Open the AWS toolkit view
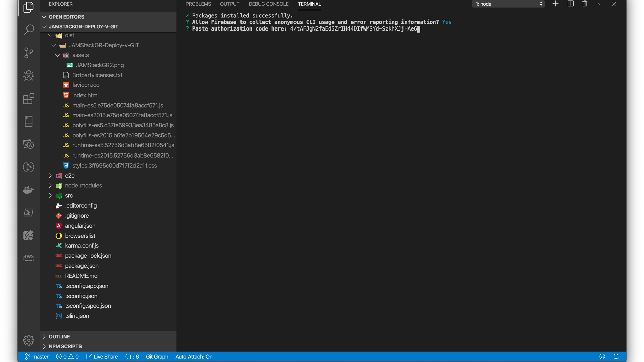644x362 pixels. [x=29, y=257]
